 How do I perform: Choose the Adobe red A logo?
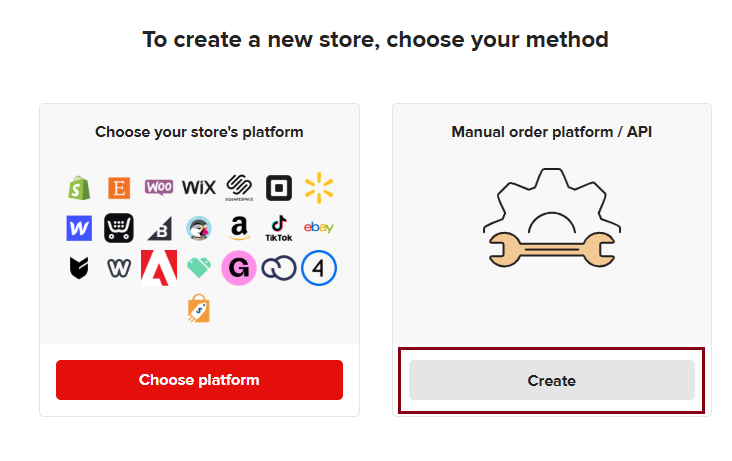pyautogui.click(x=159, y=268)
